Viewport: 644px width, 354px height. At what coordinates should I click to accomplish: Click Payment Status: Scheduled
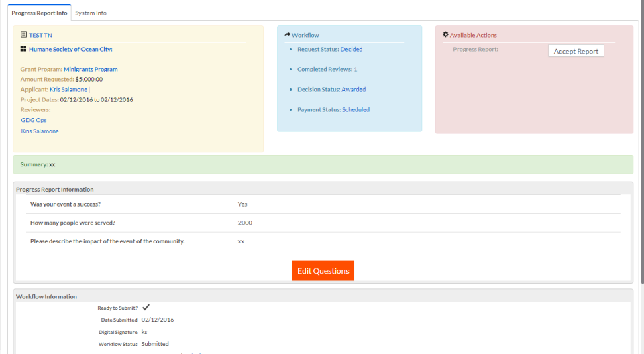pos(333,110)
